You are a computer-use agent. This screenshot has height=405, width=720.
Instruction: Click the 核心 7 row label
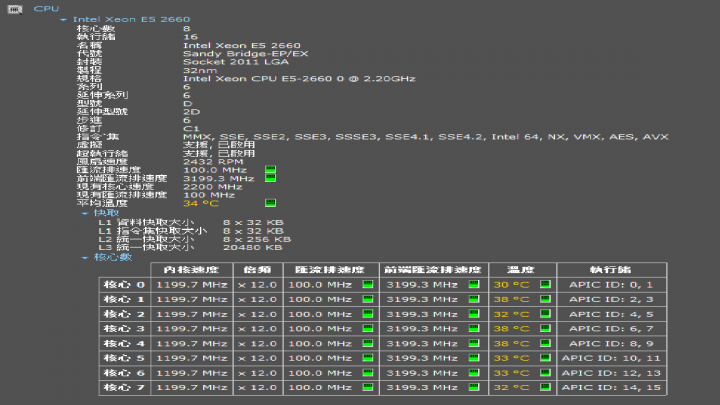pyautogui.click(x=124, y=388)
